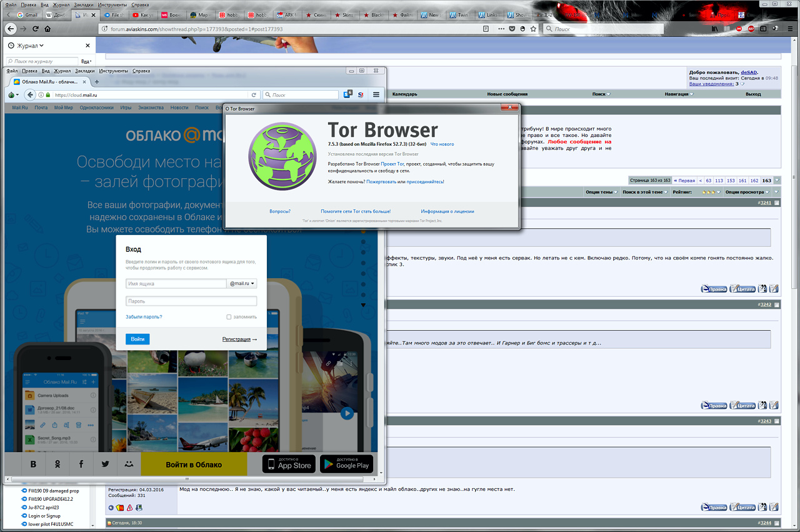Viewport: 800px width, 532px height.
Task: Click the HTTPS Everywhere icon in Tor Browser
Action: click(348, 94)
